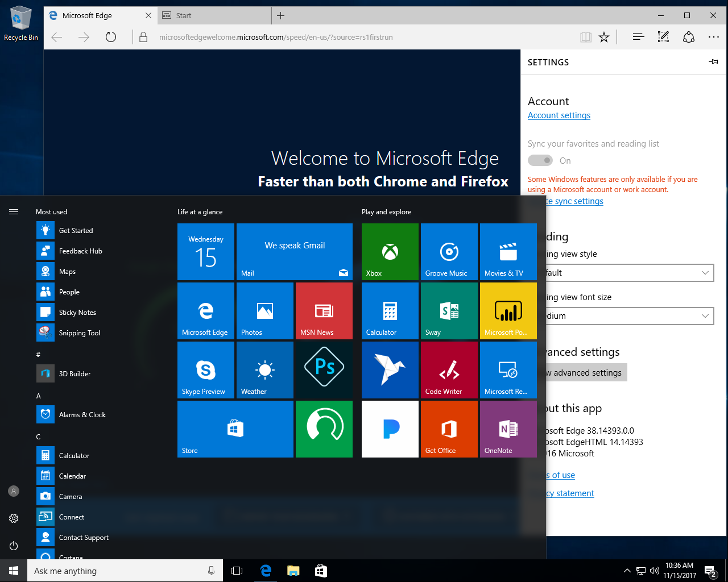Screen dimensions: 728x582
Task: Launch the Sway tile
Action: [449, 311]
